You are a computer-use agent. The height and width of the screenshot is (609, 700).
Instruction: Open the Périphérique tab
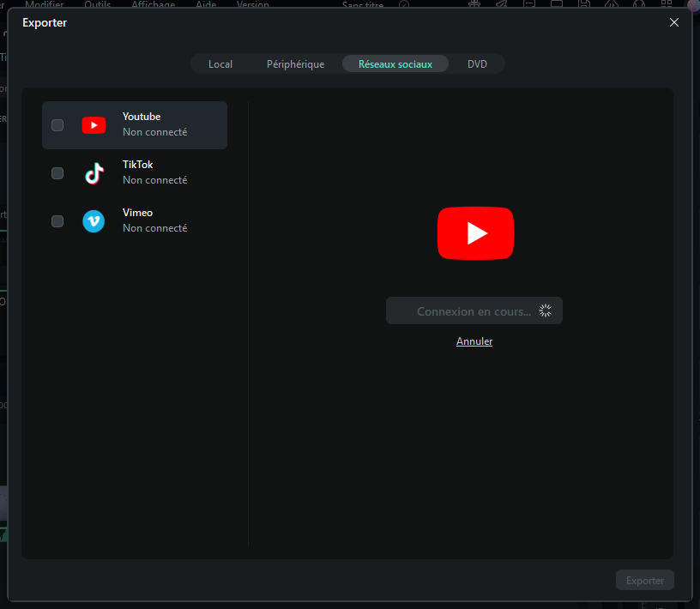[x=296, y=63]
